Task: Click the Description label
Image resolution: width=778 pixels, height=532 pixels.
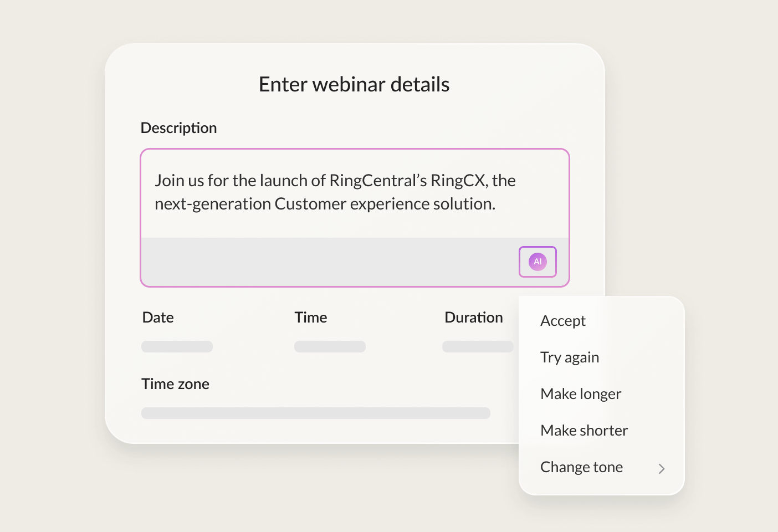Action: [x=178, y=128]
